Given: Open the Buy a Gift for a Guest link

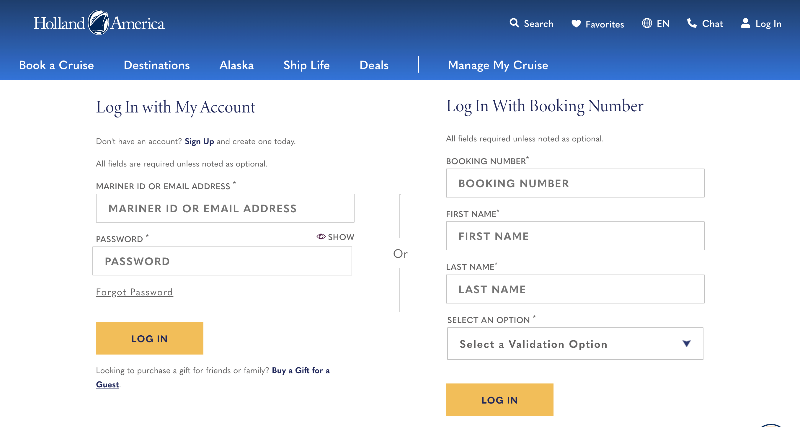Looking at the screenshot, I should coord(213,377).
